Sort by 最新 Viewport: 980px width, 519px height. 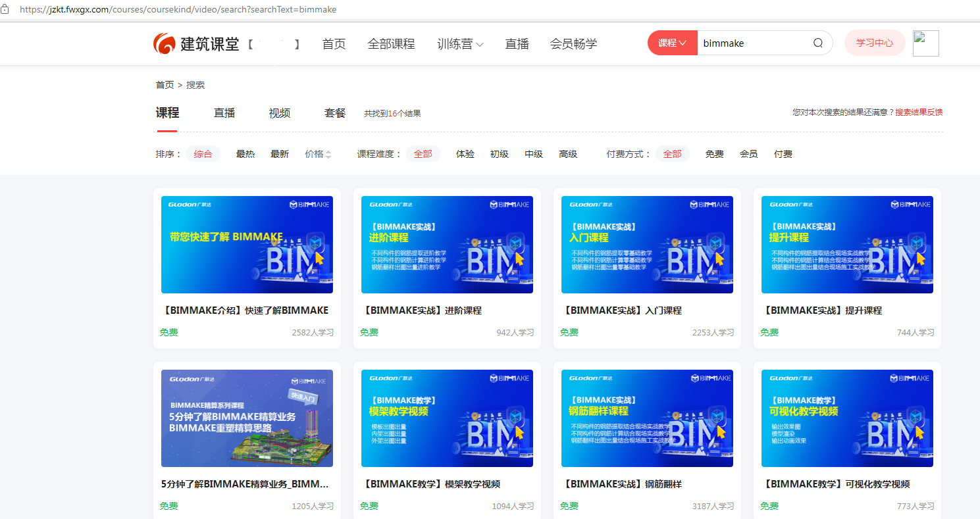pyautogui.click(x=280, y=154)
